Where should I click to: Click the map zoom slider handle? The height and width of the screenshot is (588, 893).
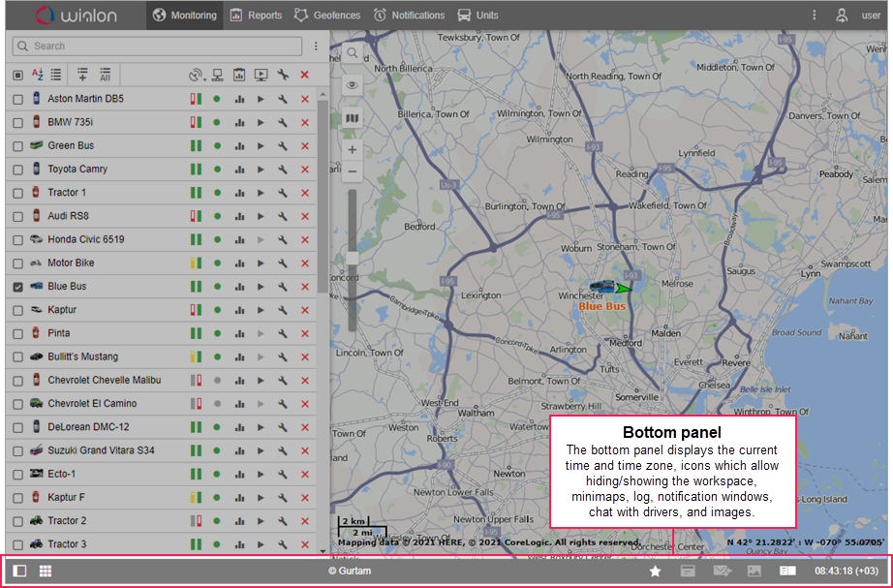pos(352,259)
